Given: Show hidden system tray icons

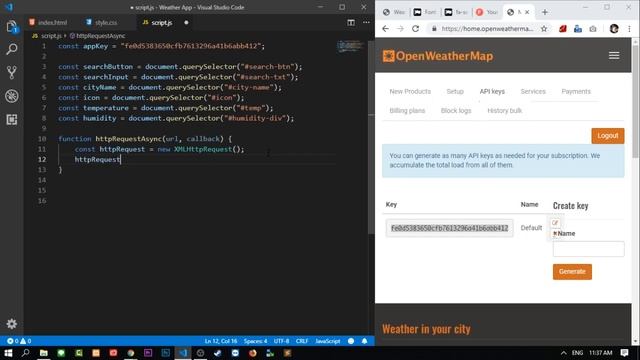Looking at the screenshot, I should point(563,353).
